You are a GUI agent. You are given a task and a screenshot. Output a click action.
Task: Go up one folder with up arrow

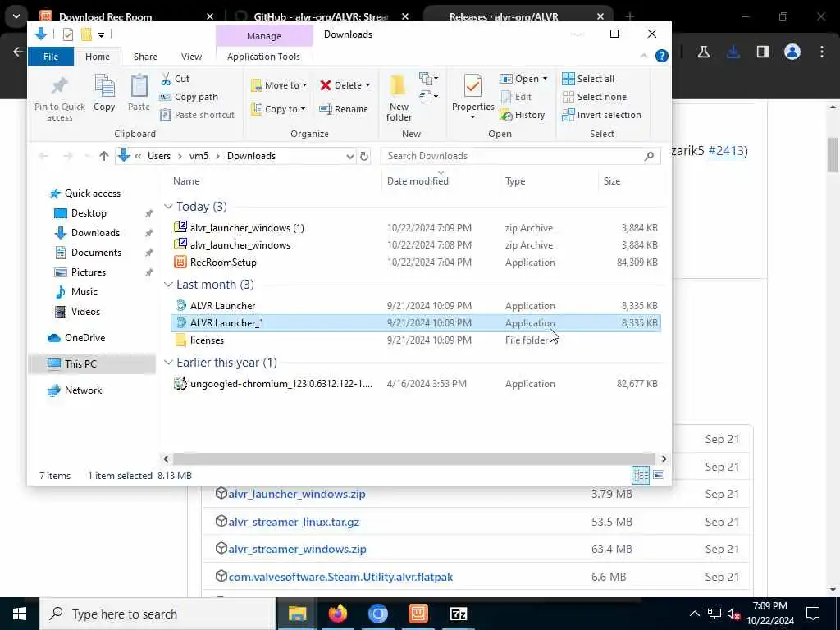click(104, 156)
